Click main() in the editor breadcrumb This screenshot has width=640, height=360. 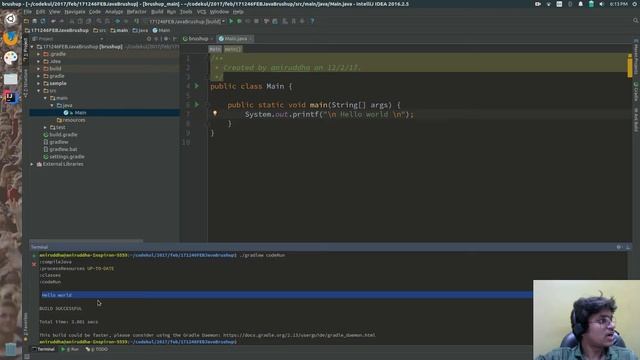pos(232,49)
